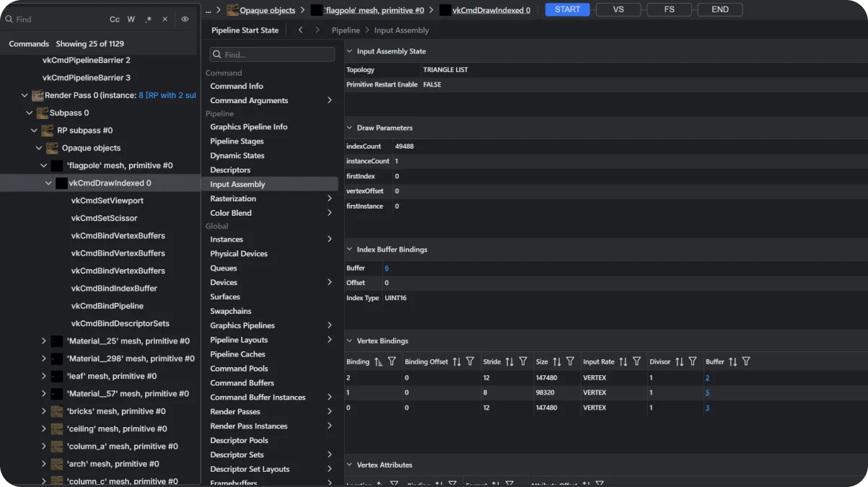Click filter icon for Input Rate column
The width and height of the screenshot is (868, 487).
pyautogui.click(x=636, y=361)
